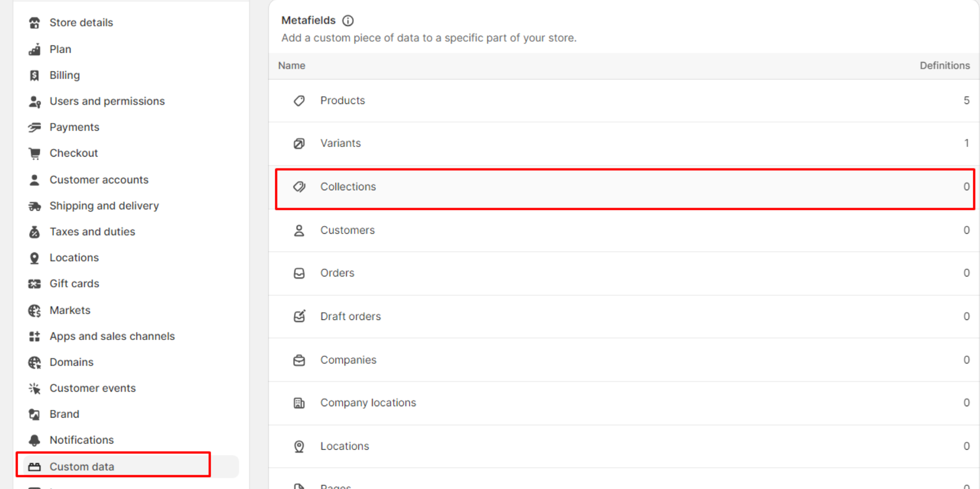980x489 pixels.
Task: Open Customers metafield definitions
Action: coord(624,230)
